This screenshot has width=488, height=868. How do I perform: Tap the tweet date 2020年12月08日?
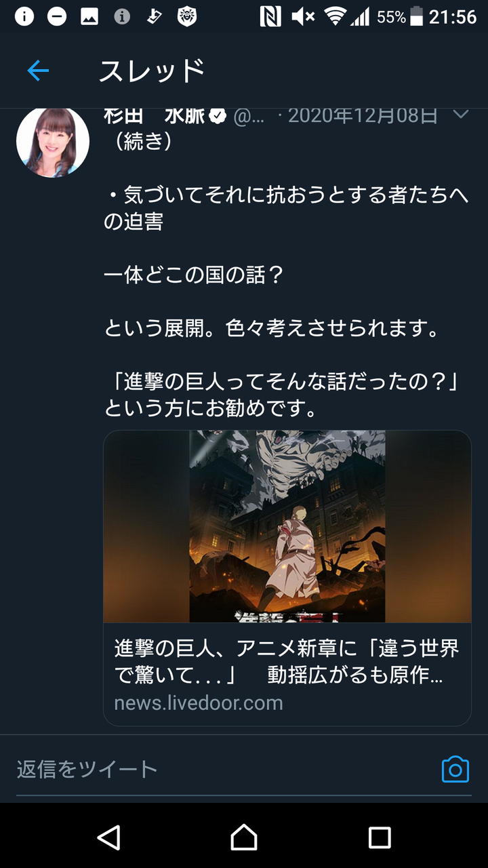point(363,116)
